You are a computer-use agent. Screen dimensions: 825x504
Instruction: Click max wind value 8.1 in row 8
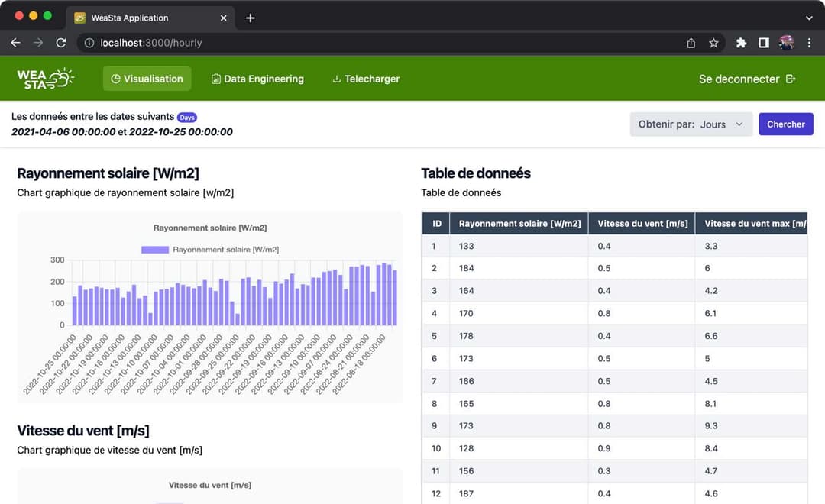710,404
